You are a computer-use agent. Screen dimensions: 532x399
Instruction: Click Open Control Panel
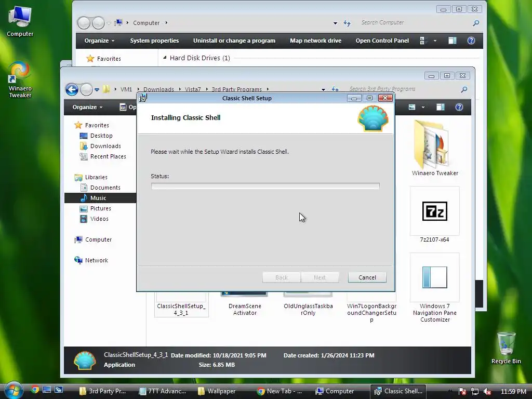(x=382, y=41)
